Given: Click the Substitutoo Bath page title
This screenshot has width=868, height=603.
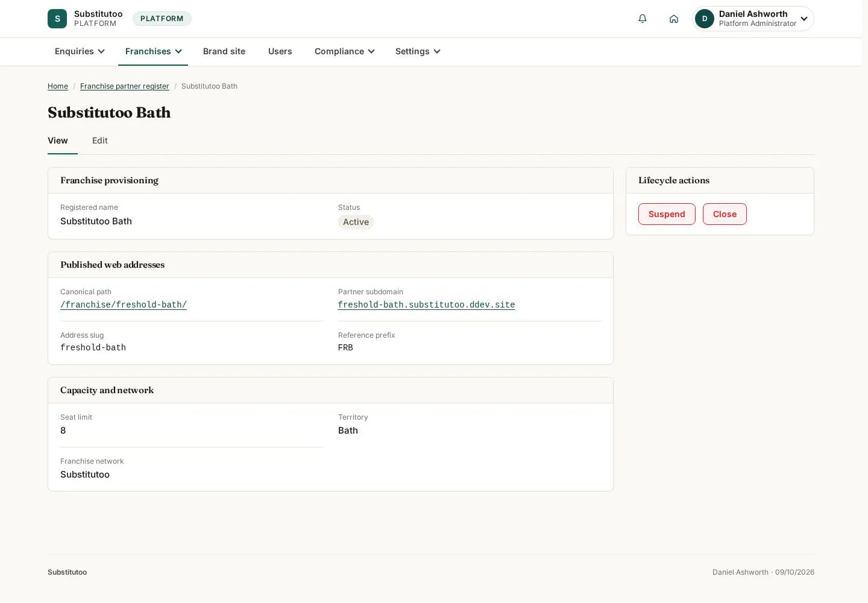Looking at the screenshot, I should coord(109,113).
